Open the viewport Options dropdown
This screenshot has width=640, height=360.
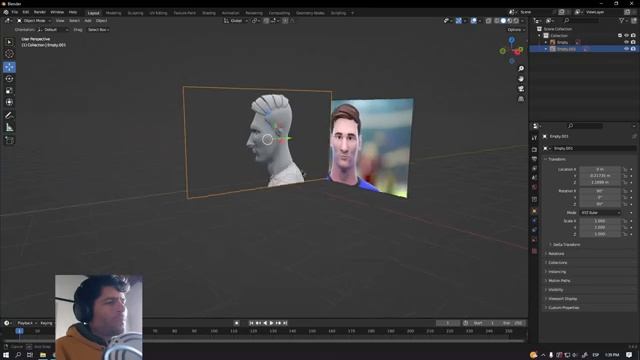[x=516, y=30]
